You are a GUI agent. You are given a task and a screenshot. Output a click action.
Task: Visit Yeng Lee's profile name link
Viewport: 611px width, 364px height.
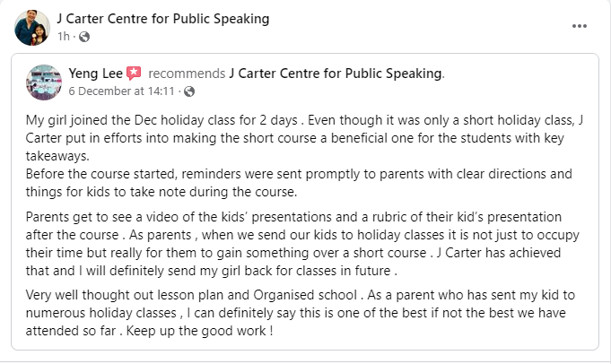(96, 73)
